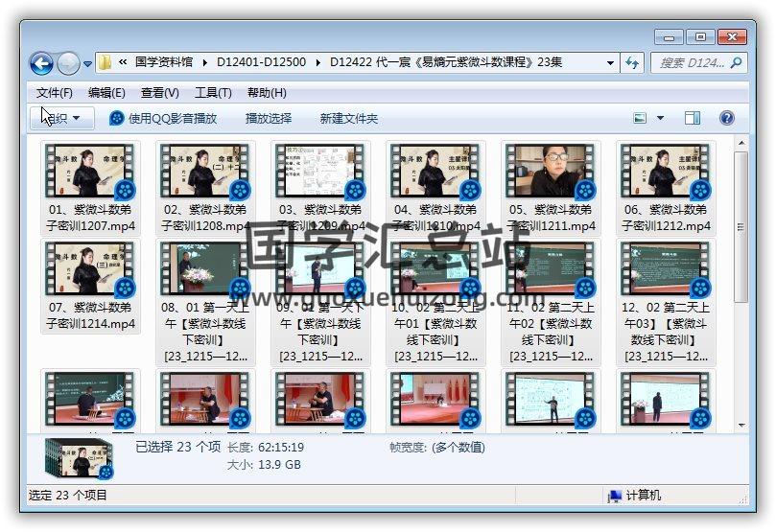This screenshot has width=776, height=532.
Task: Expand the recent pages arrow near navigation
Action: (x=88, y=64)
